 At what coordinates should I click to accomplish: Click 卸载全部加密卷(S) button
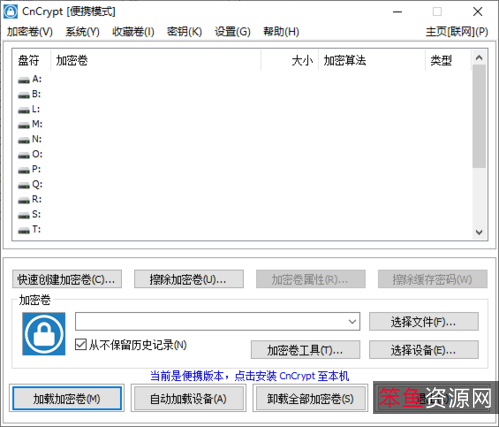tap(310, 398)
